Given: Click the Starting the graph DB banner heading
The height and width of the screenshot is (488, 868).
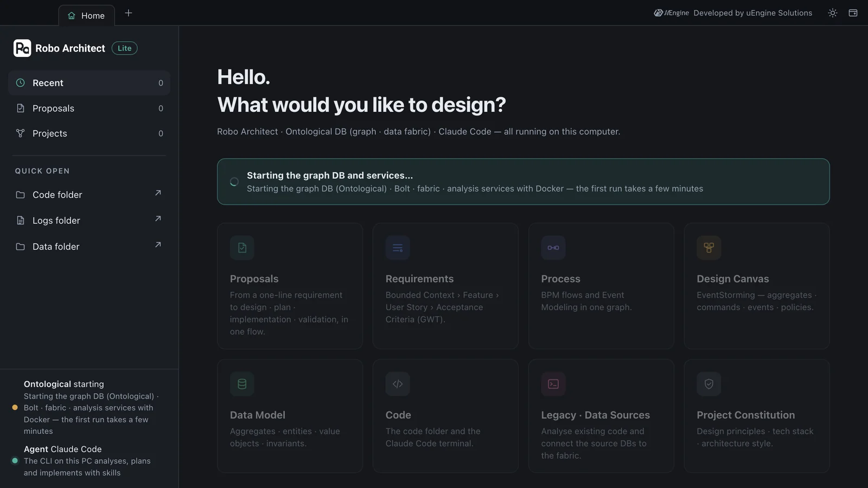Looking at the screenshot, I should [330, 175].
